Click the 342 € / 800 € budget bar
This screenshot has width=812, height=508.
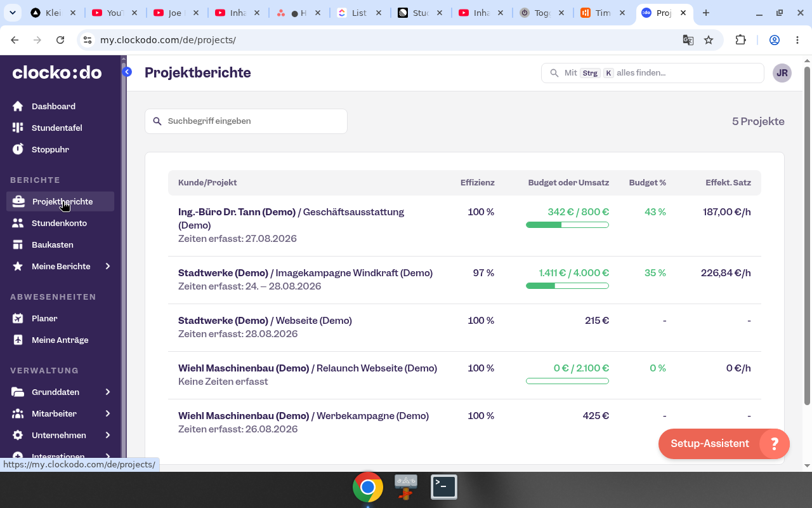pyautogui.click(x=567, y=225)
